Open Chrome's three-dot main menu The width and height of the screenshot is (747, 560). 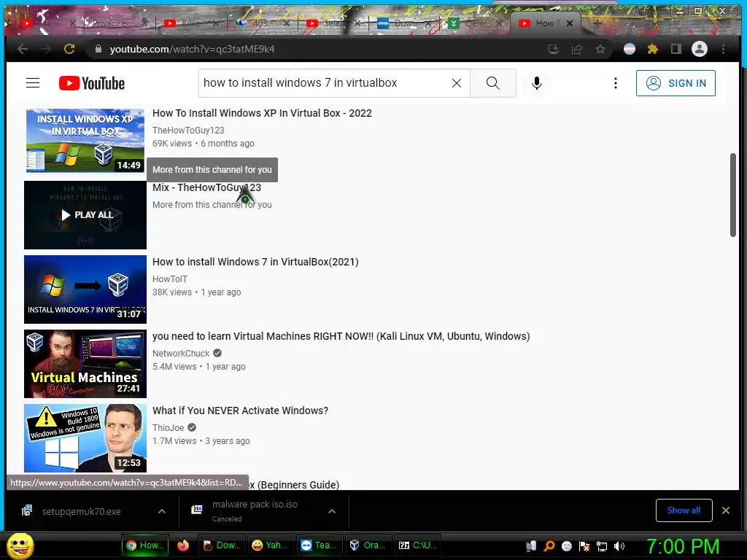click(723, 49)
